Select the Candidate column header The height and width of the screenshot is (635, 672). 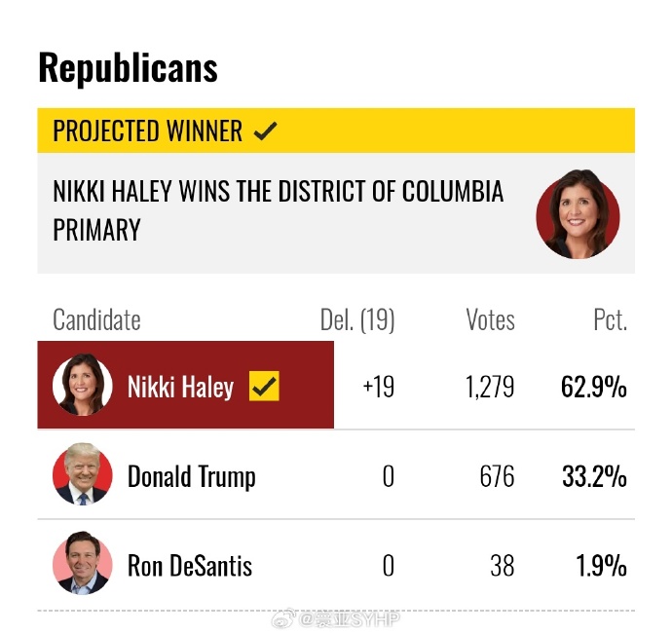click(96, 320)
